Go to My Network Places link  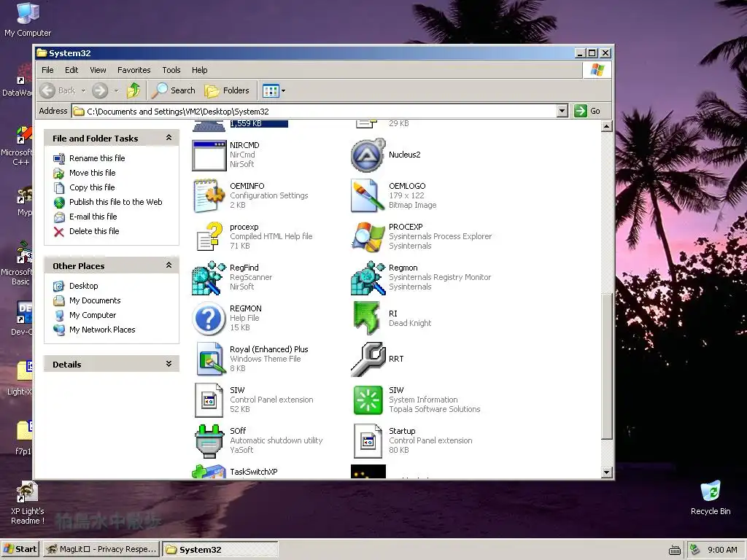[102, 330]
